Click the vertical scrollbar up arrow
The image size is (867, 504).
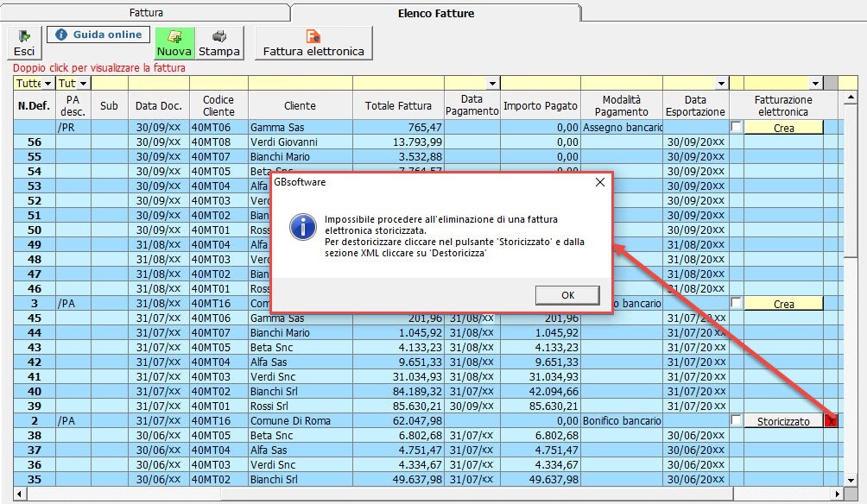(851, 98)
